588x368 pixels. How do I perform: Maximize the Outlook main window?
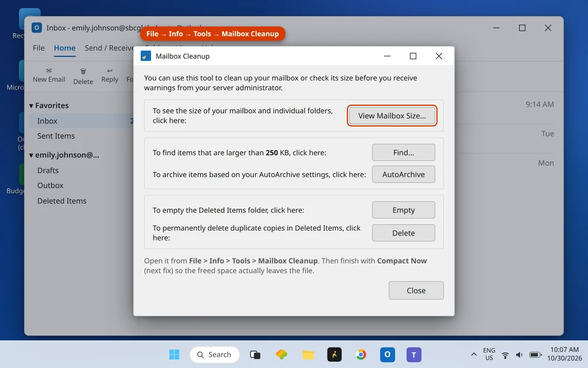[x=522, y=28]
